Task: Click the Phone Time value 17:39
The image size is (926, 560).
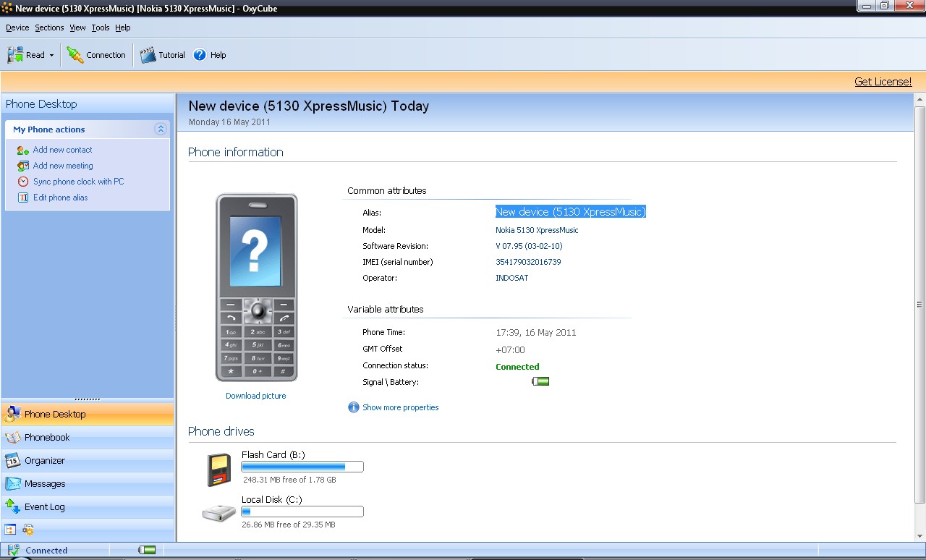Action: [536, 333]
